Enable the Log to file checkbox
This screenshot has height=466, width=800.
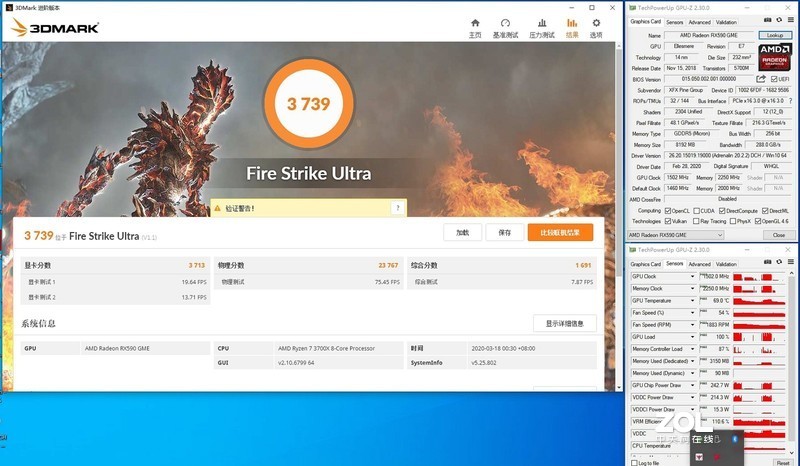[x=634, y=463]
